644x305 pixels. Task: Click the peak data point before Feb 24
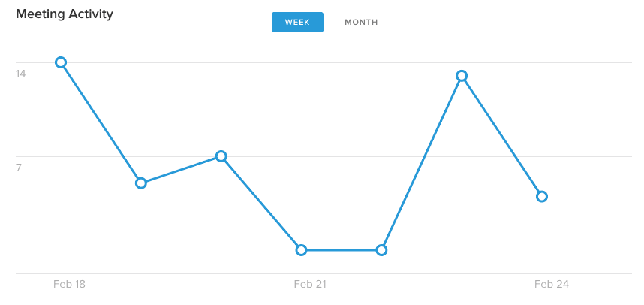pos(462,76)
